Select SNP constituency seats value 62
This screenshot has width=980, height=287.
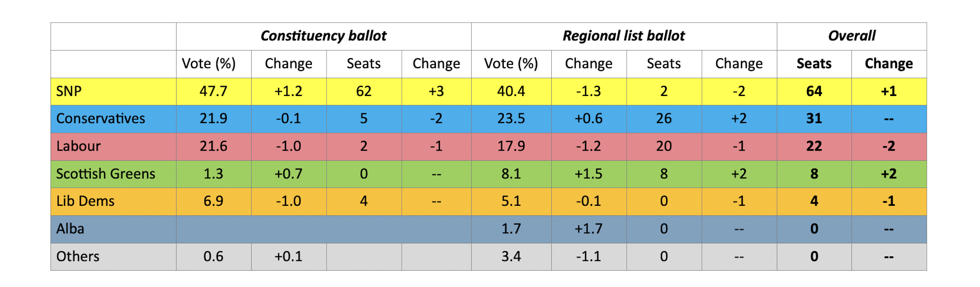point(363,91)
